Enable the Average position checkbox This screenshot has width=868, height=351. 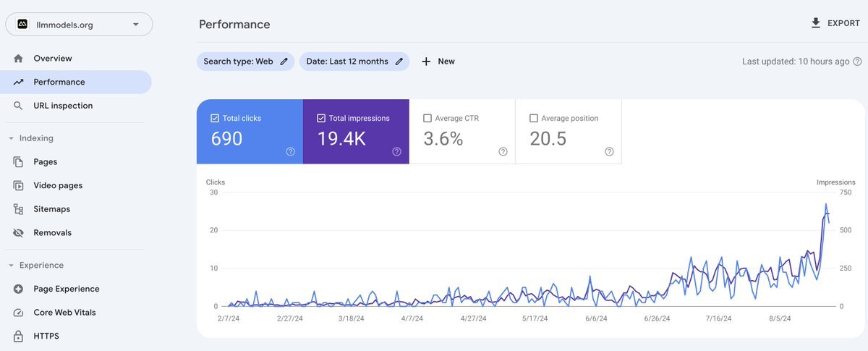tap(534, 118)
